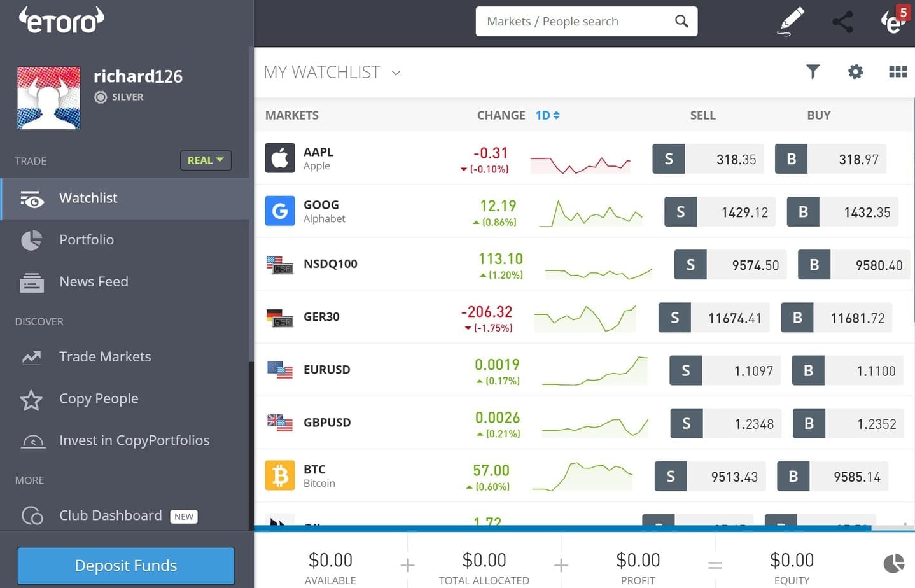This screenshot has height=588, width=915.
Task: Buy GBPUSD at 1.2352
Action: (848, 423)
